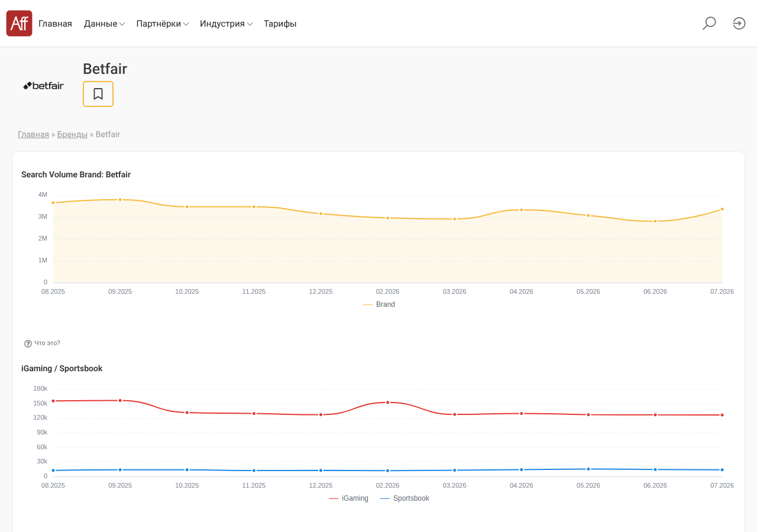Open the Главная menu item
757x532 pixels.
[55, 24]
